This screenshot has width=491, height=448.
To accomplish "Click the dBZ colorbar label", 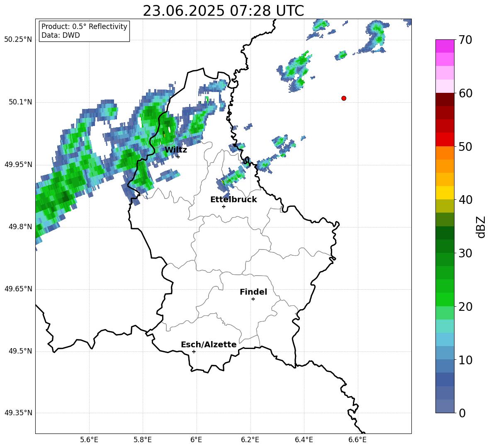I will 481,227.
